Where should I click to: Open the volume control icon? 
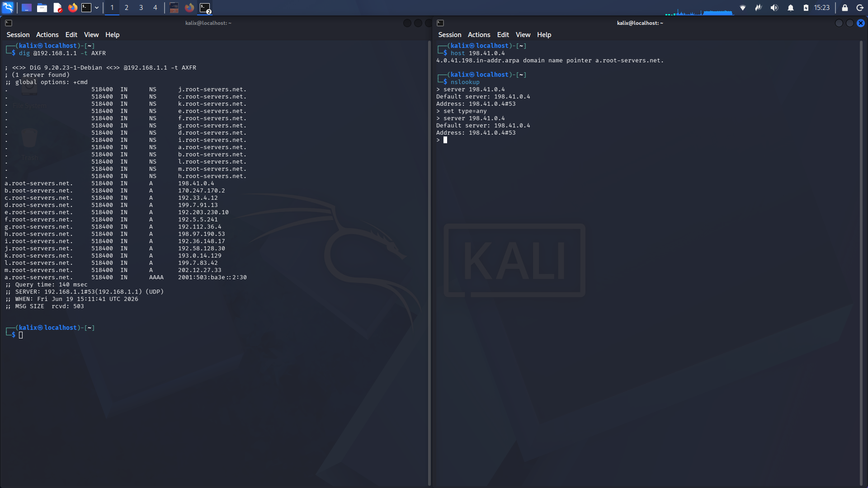tap(774, 8)
